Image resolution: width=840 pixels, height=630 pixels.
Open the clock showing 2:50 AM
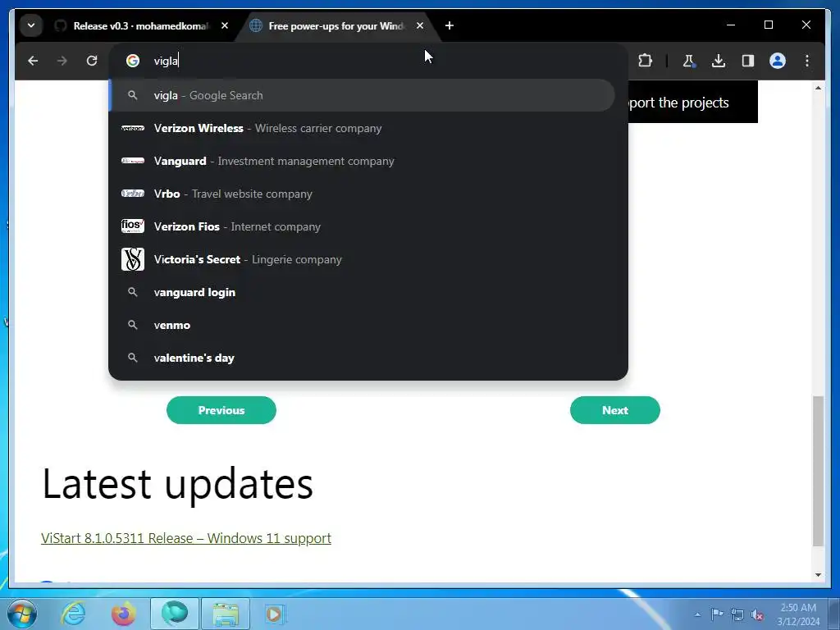click(x=798, y=614)
